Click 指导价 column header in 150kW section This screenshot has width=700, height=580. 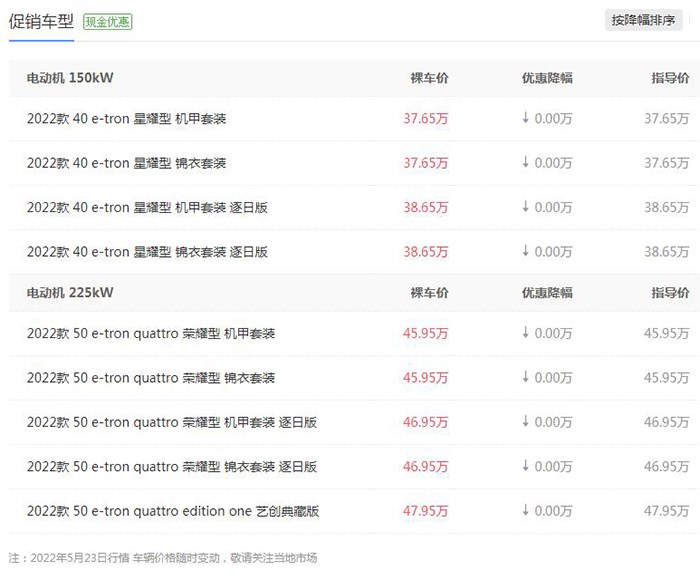coord(670,78)
